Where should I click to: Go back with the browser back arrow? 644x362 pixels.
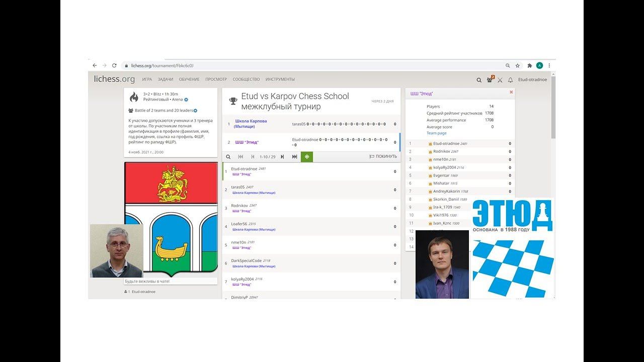(x=95, y=65)
